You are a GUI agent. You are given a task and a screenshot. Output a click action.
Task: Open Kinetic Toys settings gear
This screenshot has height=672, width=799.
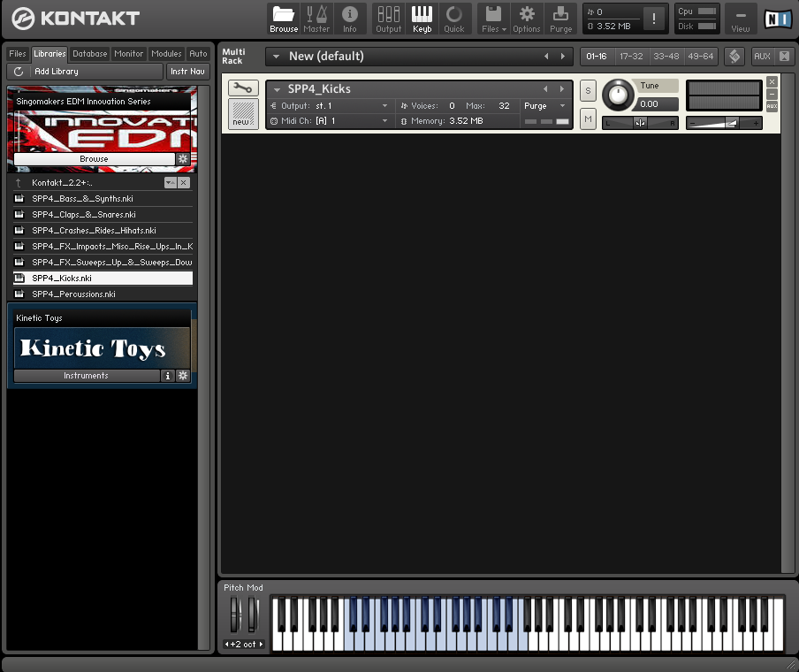click(x=183, y=376)
